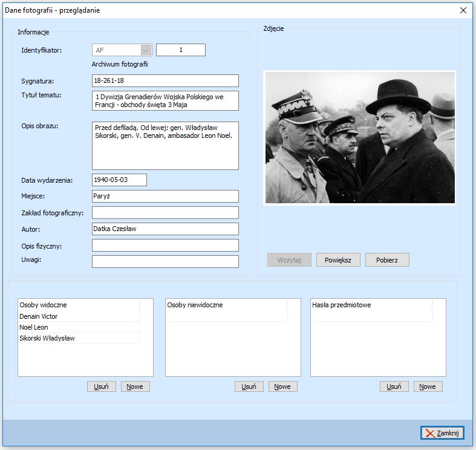Enlarge photo with the Powiększ button
The height and width of the screenshot is (450, 476).
coord(338,260)
